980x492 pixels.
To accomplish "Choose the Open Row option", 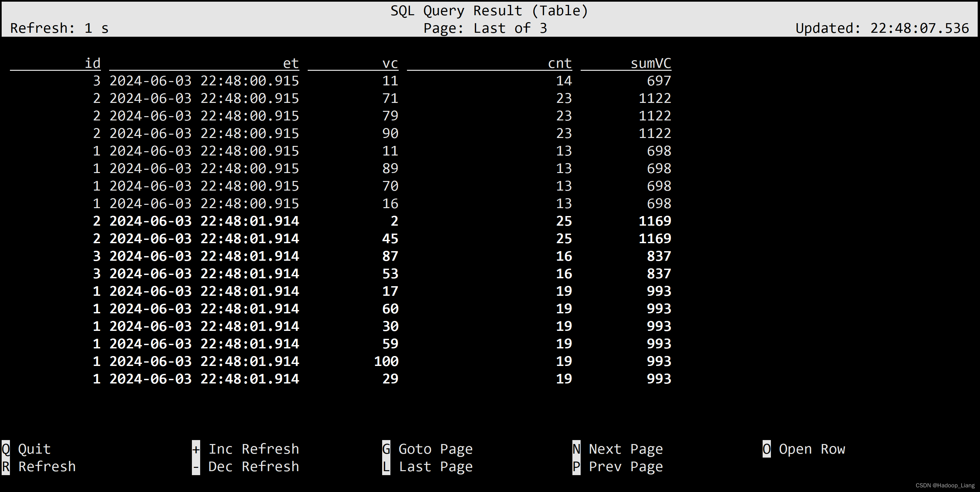I will click(804, 449).
